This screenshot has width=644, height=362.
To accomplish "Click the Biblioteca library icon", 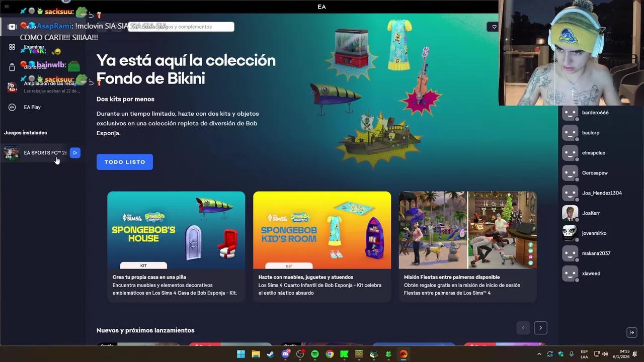I will [12, 67].
